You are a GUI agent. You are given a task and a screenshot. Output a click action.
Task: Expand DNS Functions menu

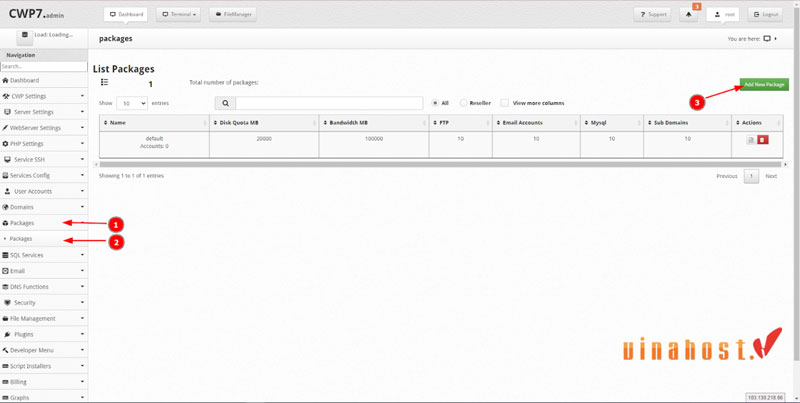[x=44, y=287]
